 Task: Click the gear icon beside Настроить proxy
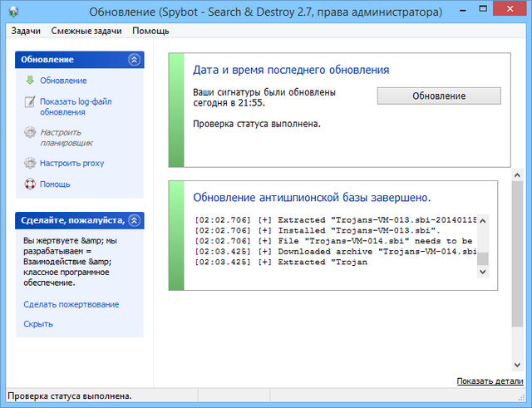pyautogui.click(x=30, y=164)
